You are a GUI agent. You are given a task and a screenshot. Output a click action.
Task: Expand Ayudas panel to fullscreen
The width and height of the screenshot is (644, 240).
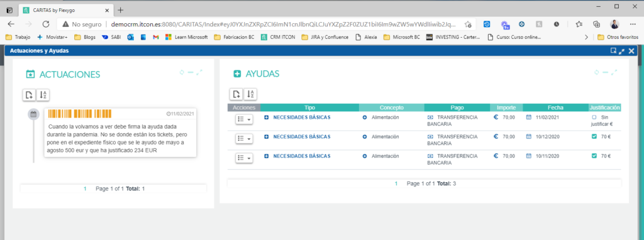click(614, 73)
